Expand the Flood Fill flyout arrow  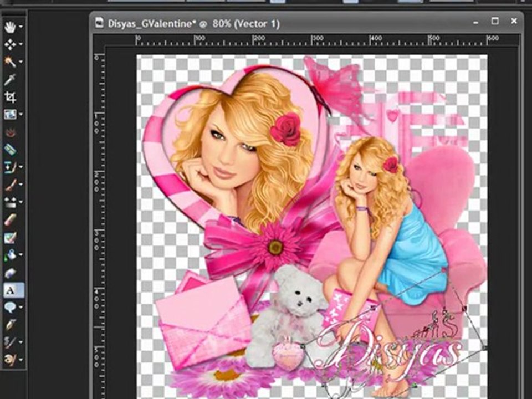21,254
